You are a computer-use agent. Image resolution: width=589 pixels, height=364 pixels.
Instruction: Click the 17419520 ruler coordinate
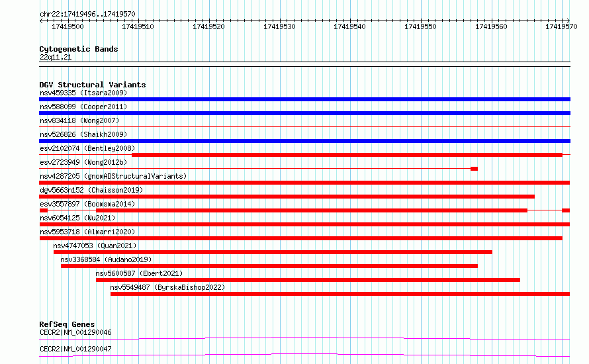click(x=208, y=26)
